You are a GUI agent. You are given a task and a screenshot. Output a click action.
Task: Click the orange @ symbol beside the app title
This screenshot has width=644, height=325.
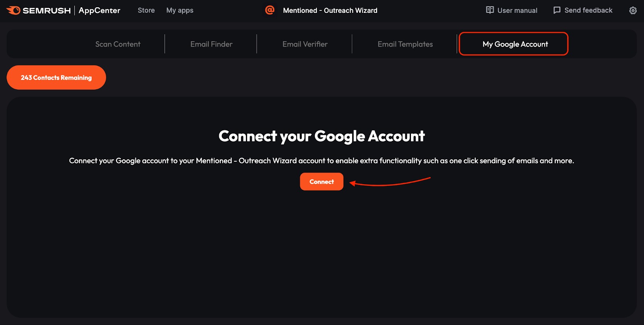(270, 10)
